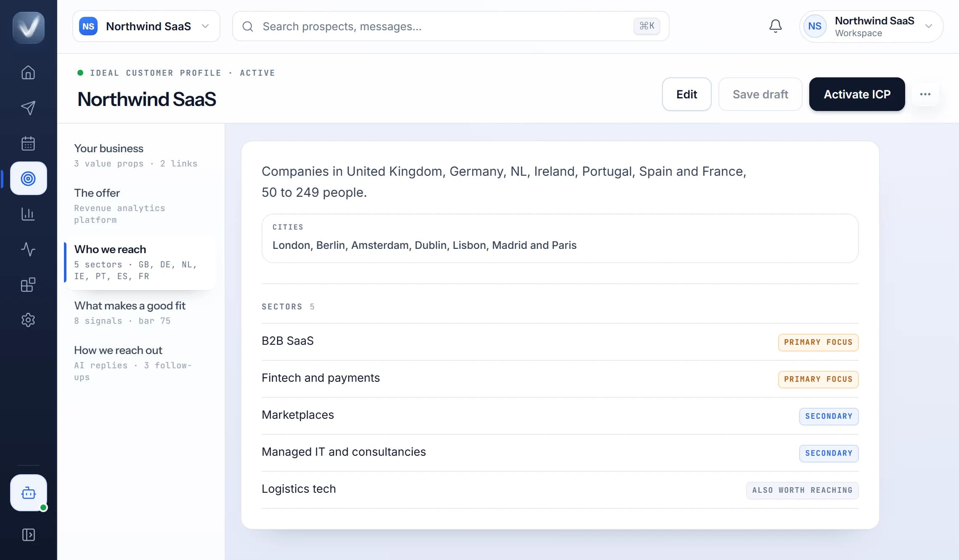
Task: Open How we reach out section
Action: coord(140,363)
